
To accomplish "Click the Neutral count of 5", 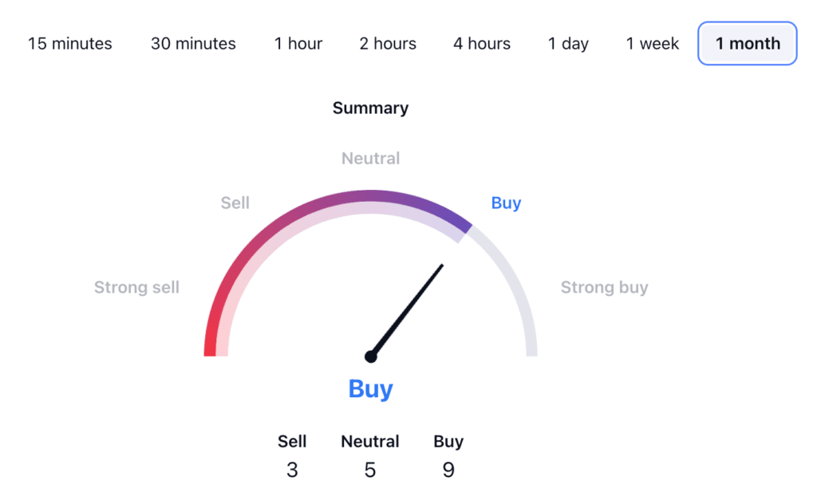I will point(370,471).
